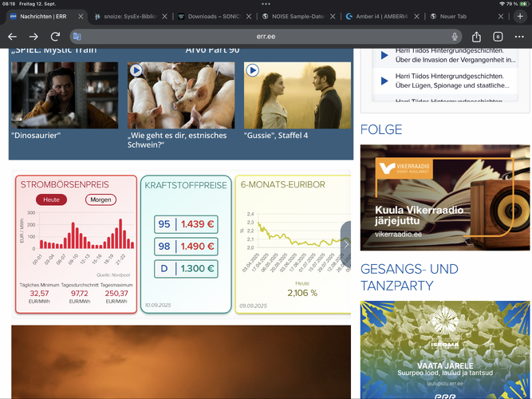Play the estnisches Schwein video
Viewport: 532px width, 399px height.
pyautogui.click(x=136, y=71)
